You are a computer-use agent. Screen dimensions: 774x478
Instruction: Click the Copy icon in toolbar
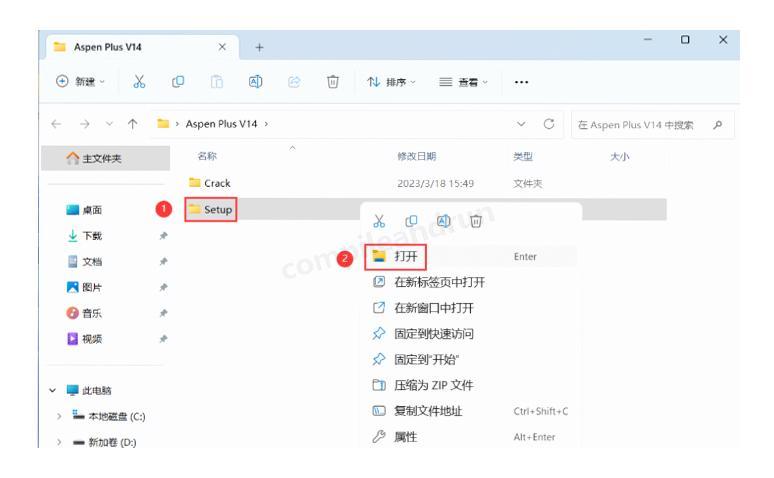coord(178,81)
